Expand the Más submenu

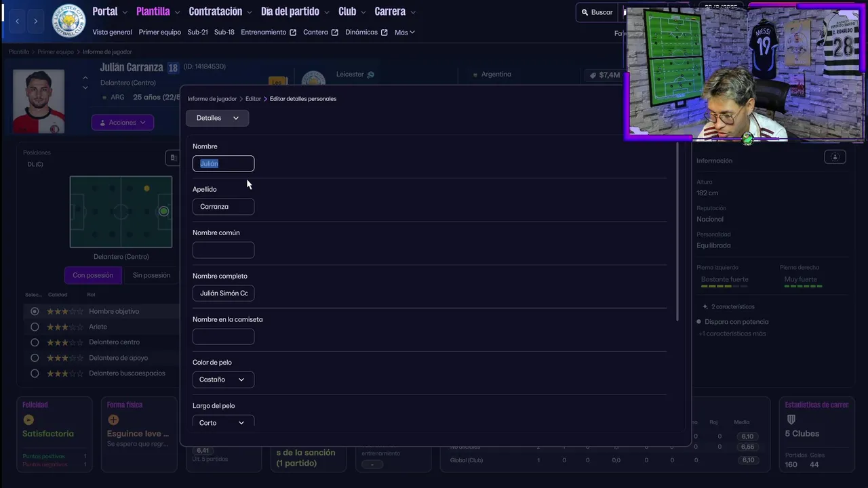pyautogui.click(x=404, y=33)
